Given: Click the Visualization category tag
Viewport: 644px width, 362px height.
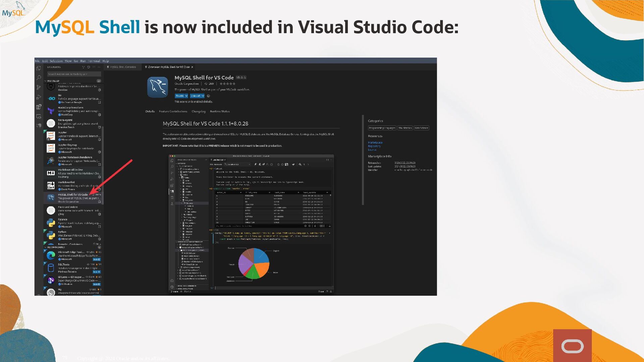Looking at the screenshot, I should [x=405, y=128].
